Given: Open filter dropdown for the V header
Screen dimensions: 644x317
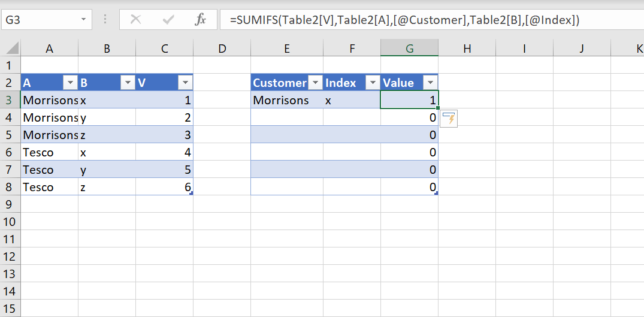Looking at the screenshot, I should (185, 83).
